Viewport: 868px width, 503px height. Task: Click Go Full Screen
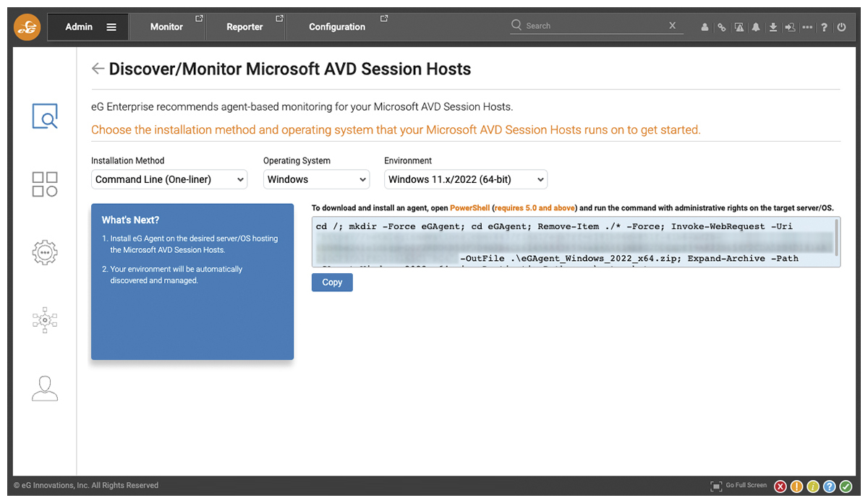pos(746,486)
